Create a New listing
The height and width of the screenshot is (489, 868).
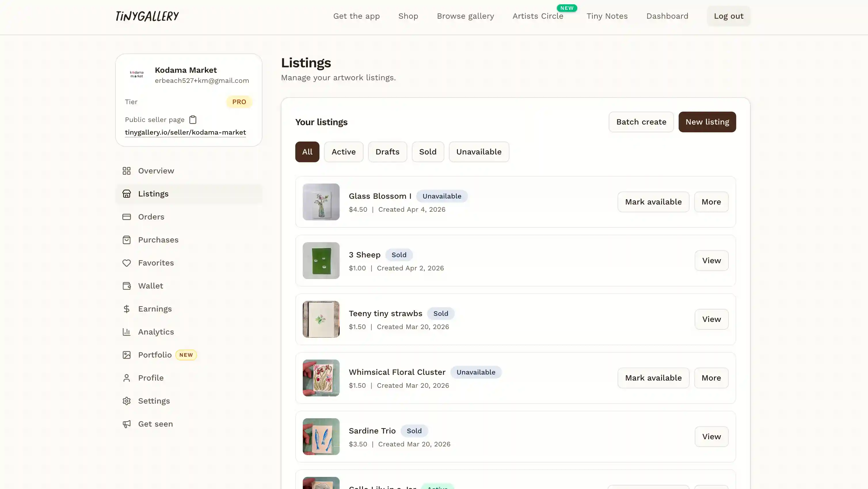[707, 122]
